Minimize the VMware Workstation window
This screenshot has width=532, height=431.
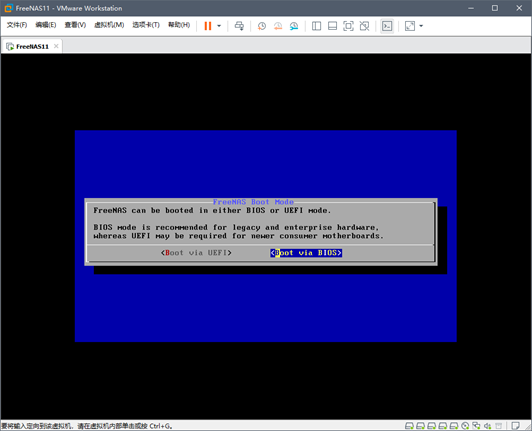pos(471,8)
